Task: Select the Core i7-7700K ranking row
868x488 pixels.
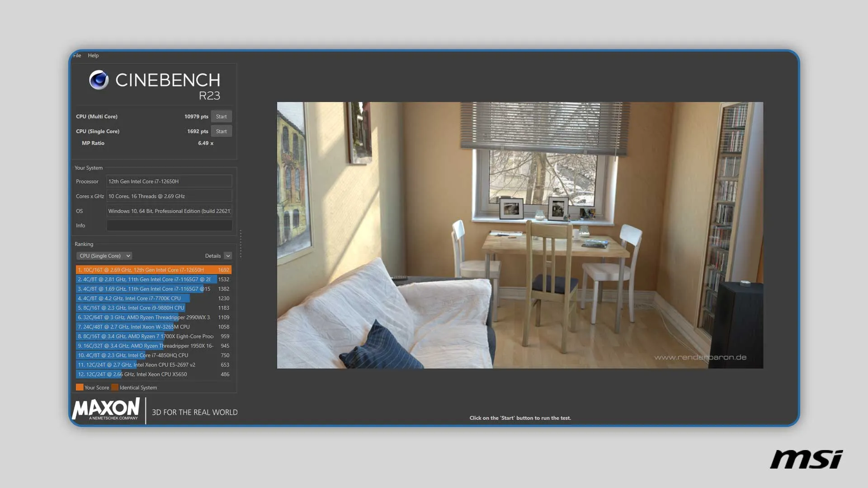Action: (x=154, y=298)
